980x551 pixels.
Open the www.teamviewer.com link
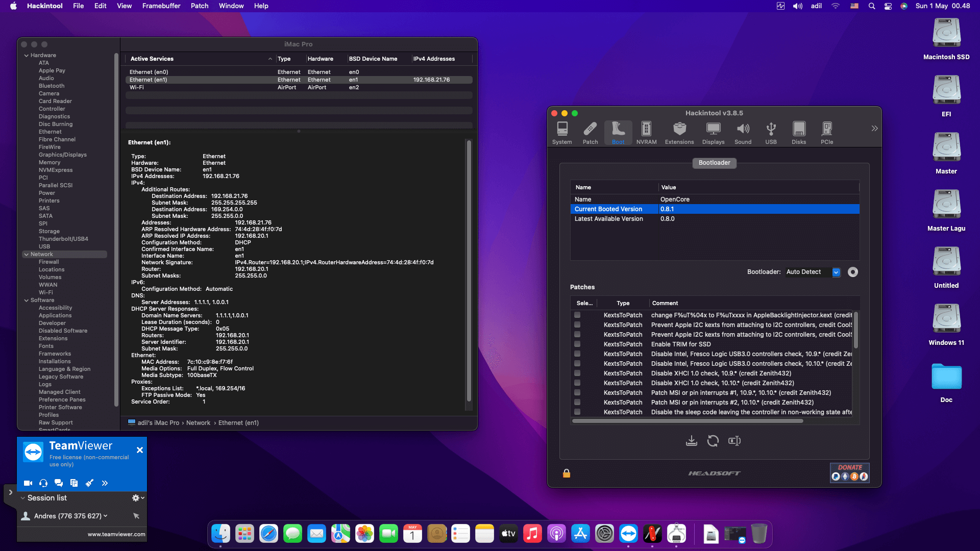tap(116, 534)
